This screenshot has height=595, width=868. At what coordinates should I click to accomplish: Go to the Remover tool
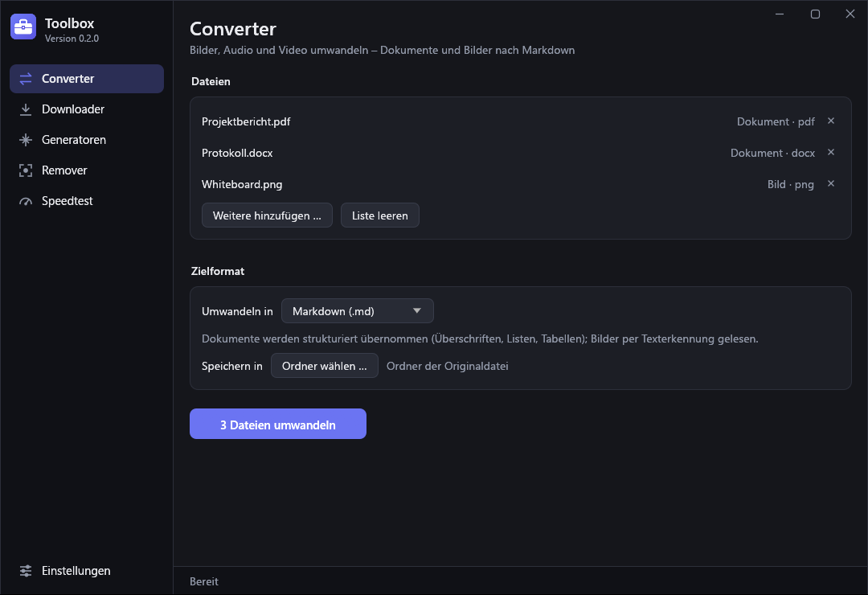tap(87, 170)
